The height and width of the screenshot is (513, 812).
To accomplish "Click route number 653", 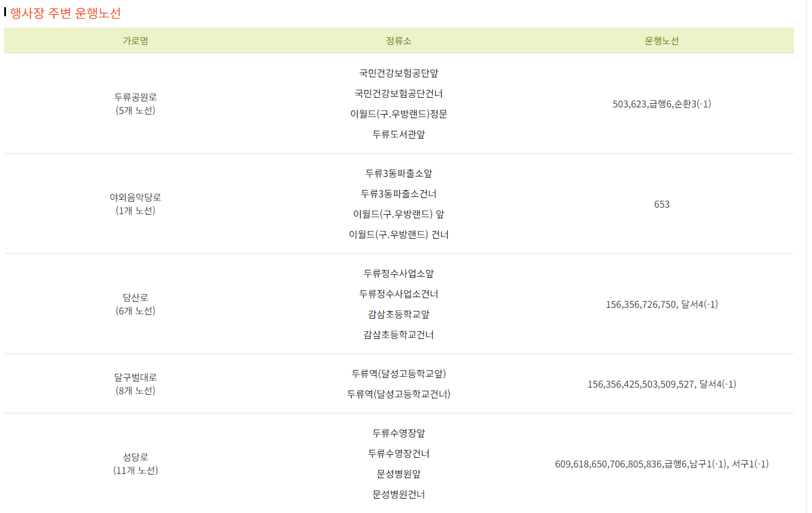I will [x=661, y=204].
